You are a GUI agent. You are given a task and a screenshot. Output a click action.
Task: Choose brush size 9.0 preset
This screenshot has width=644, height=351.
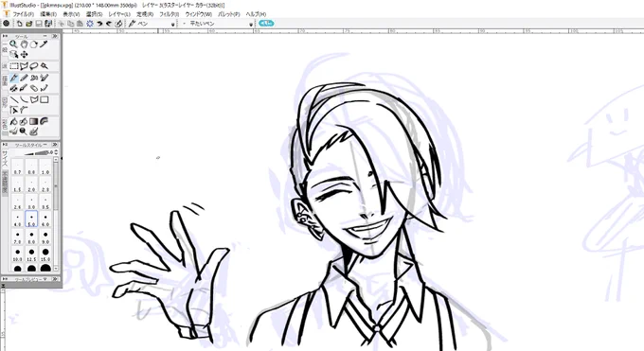pyautogui.click(x=45, y=237)
